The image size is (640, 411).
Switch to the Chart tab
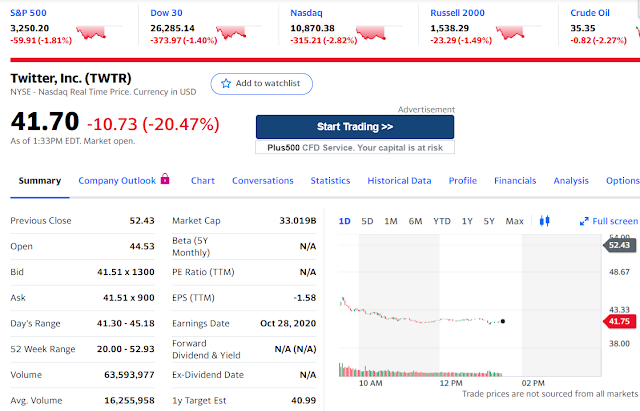203,181
